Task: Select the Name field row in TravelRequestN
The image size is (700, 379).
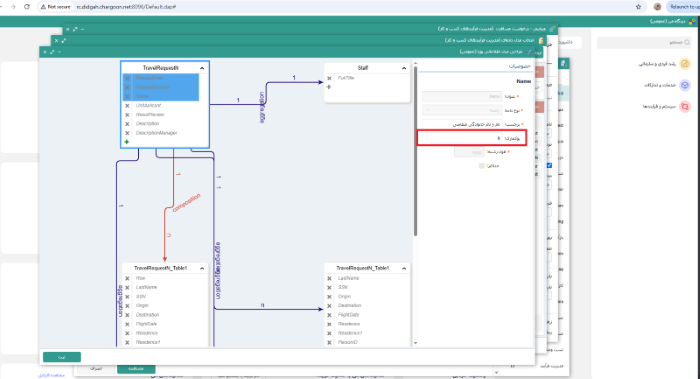Action: click(x=161, y=96)
